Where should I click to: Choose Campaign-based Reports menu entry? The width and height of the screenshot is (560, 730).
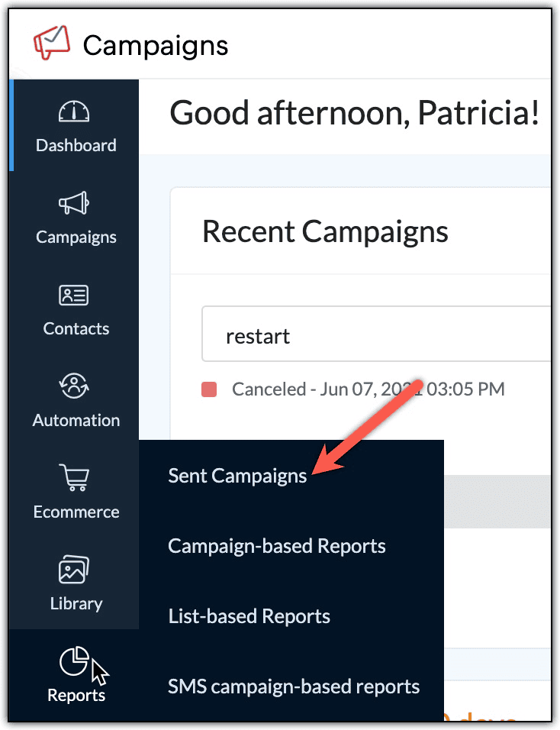tap(277, 546)
